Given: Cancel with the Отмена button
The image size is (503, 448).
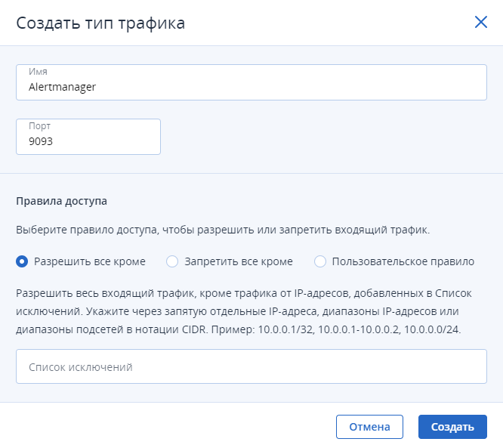Looking at the screenshot, I should (369, 427).
